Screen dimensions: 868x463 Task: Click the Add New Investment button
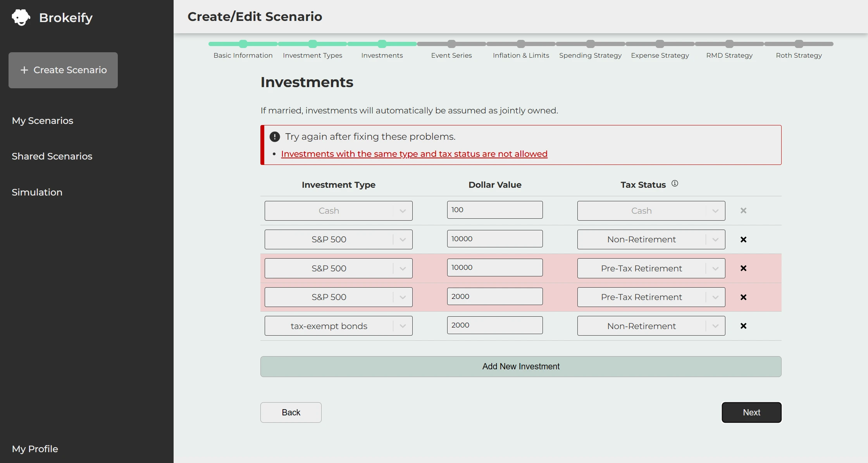520,366
